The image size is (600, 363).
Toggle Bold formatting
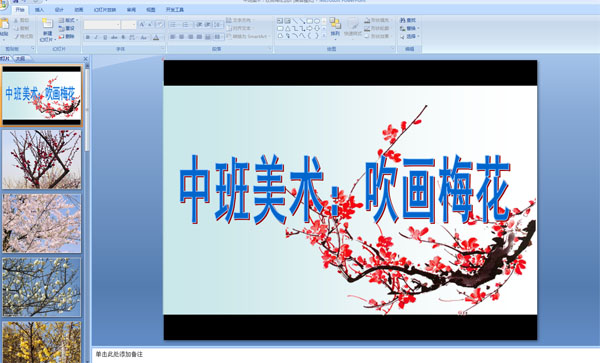point(88,37)
